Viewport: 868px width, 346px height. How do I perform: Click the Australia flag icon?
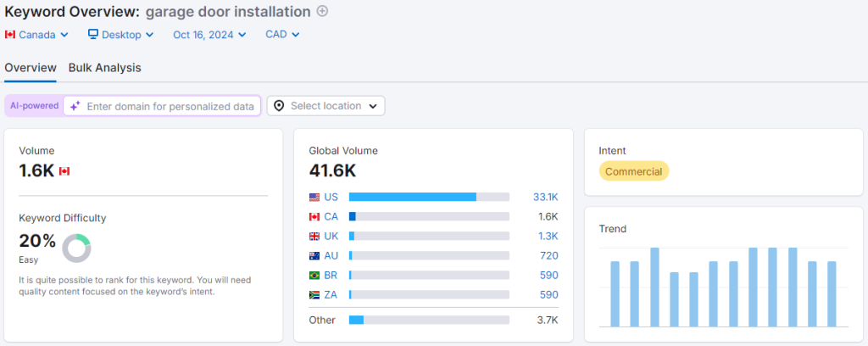314,256
